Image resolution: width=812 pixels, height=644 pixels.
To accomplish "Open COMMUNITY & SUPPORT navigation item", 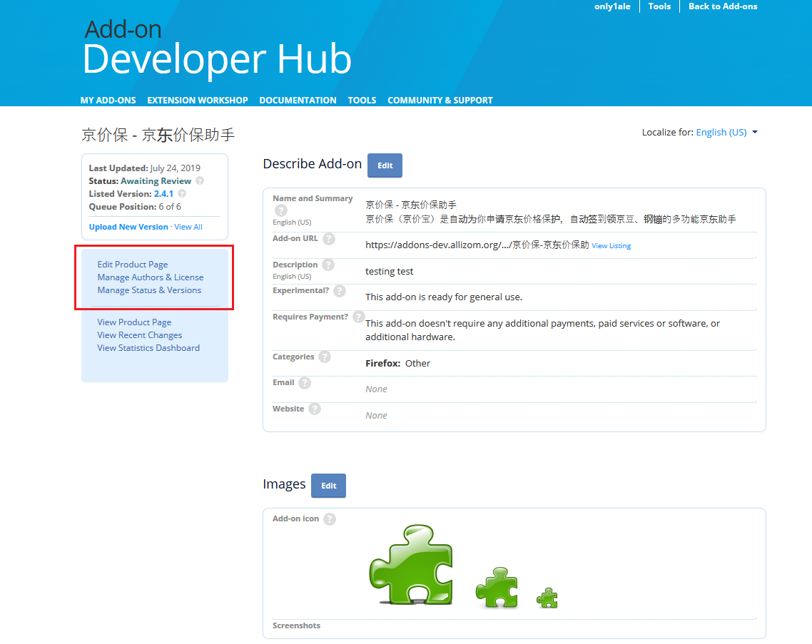I will pos(440,100).
